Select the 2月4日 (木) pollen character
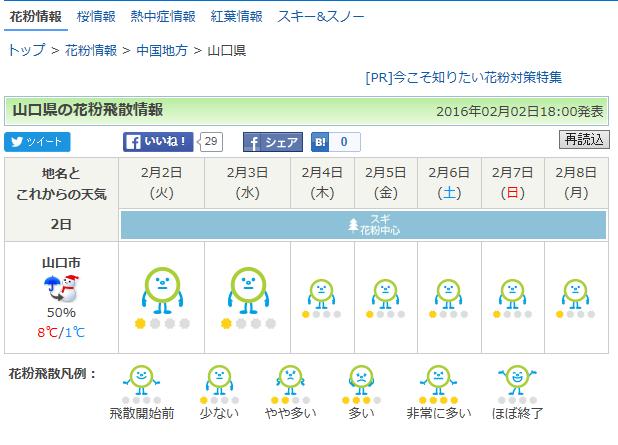Viewport: 618px width, 445px height. pyautogui.click(x=321, y=294)
